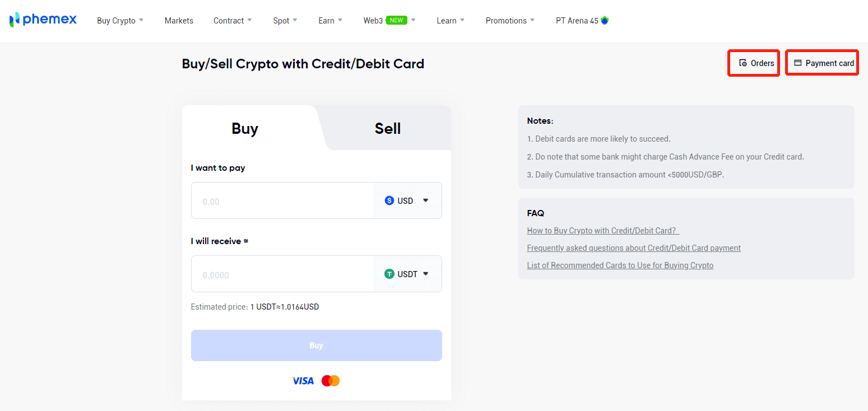Screen dimensions: 868x411
Task: Click the Buy button below the form
Action: (316, 345)
